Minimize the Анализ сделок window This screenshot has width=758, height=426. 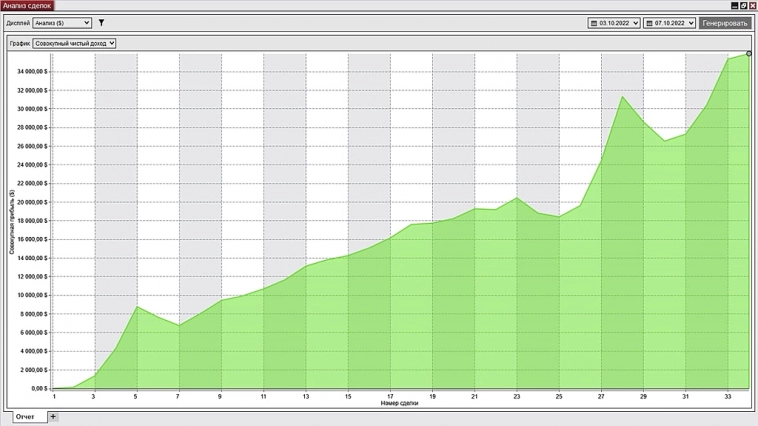click(732, 5)
